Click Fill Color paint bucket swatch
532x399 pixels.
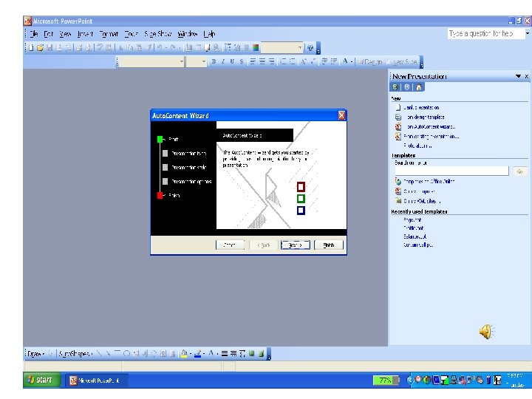click(x=184, y=354)
